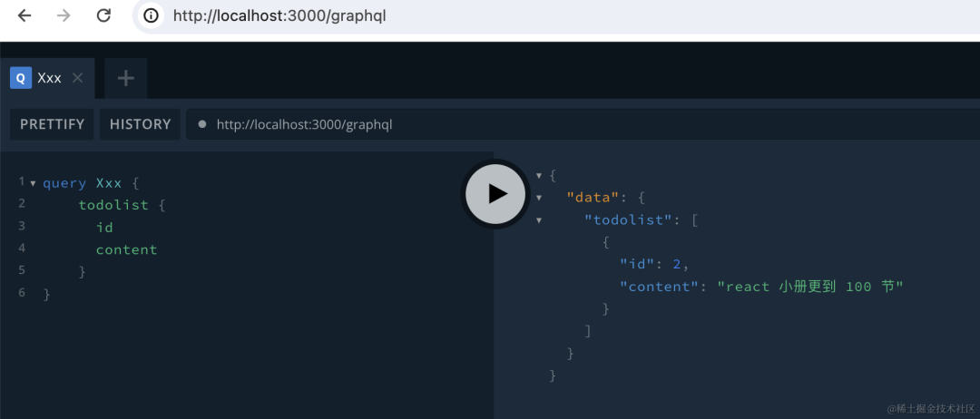Click the todolist field in the query

point(113,205)
